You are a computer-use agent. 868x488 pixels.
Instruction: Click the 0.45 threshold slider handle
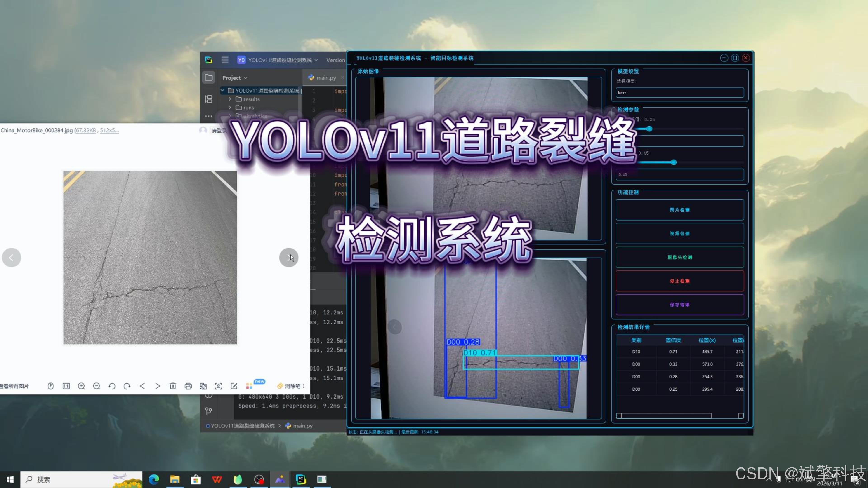[x=674, y=162]
